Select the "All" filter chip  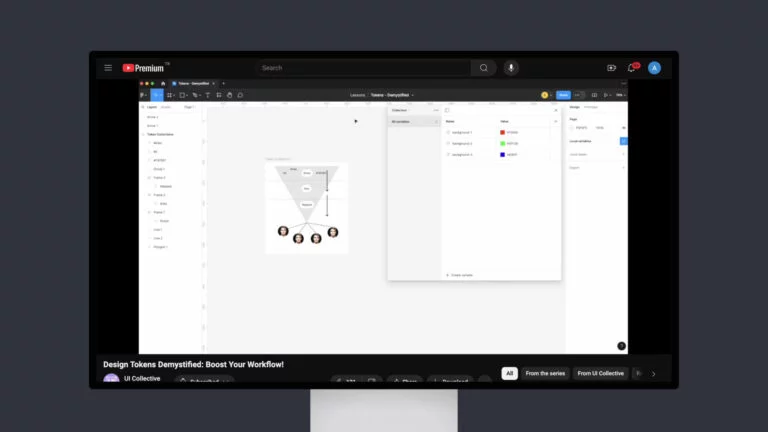click(x=509, y=373)
